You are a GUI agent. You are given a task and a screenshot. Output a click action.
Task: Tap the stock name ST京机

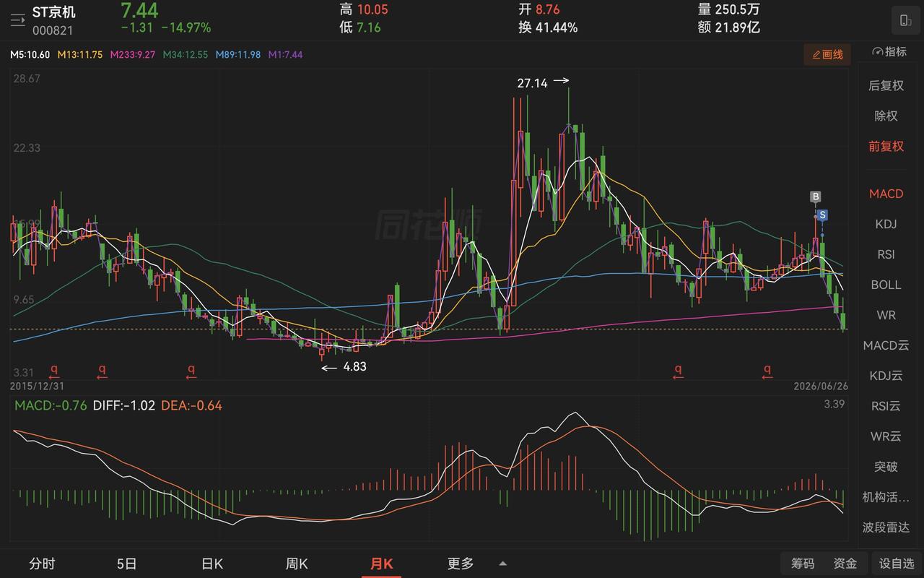53,12
